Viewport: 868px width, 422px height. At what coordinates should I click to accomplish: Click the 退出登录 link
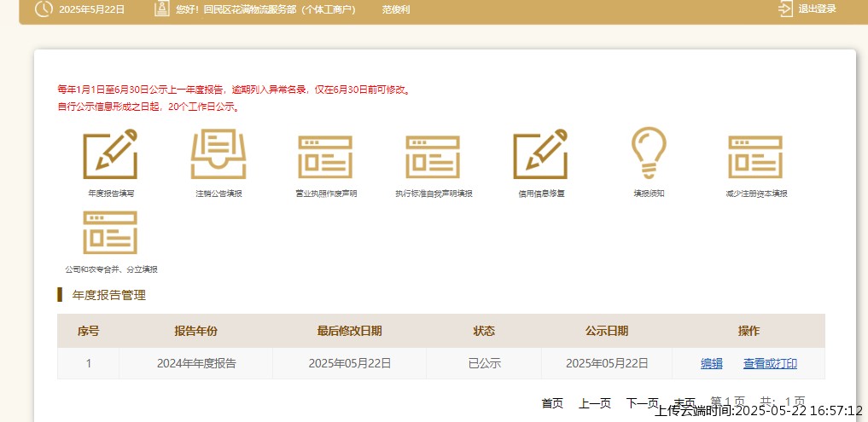[x=817, y=9]
